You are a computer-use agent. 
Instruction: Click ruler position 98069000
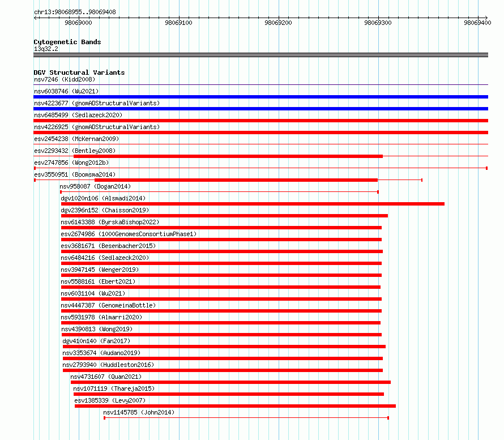pos(78,23)
